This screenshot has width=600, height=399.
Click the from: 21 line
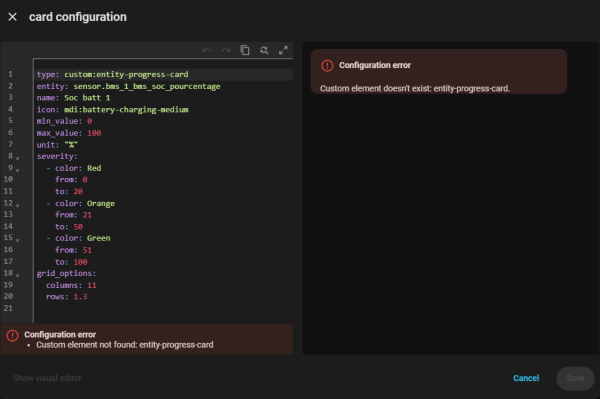[73, 215]
